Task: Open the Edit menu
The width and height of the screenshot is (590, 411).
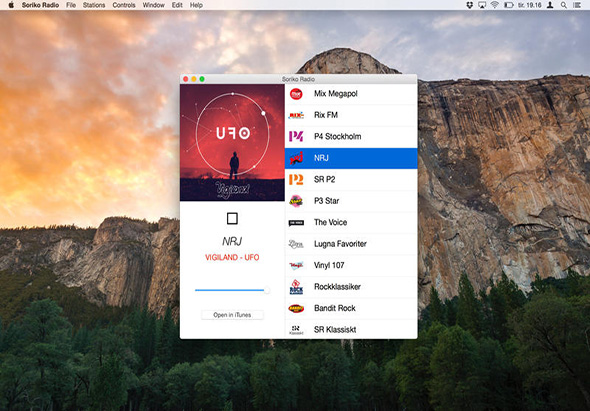Action: (177, 5)
